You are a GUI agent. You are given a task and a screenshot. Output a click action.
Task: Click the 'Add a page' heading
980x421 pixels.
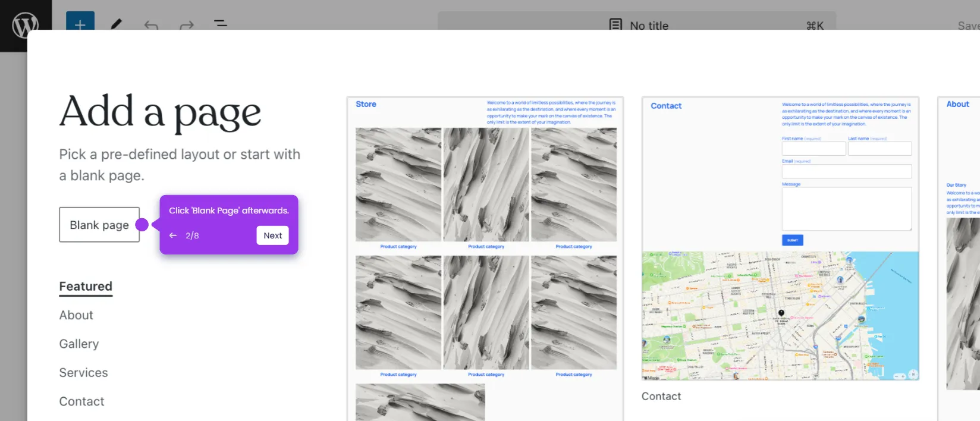161,112
